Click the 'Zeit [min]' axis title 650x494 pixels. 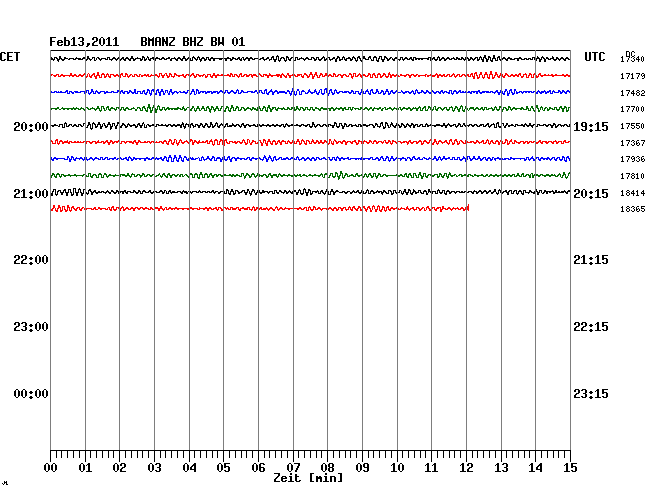tap(308, 478)
